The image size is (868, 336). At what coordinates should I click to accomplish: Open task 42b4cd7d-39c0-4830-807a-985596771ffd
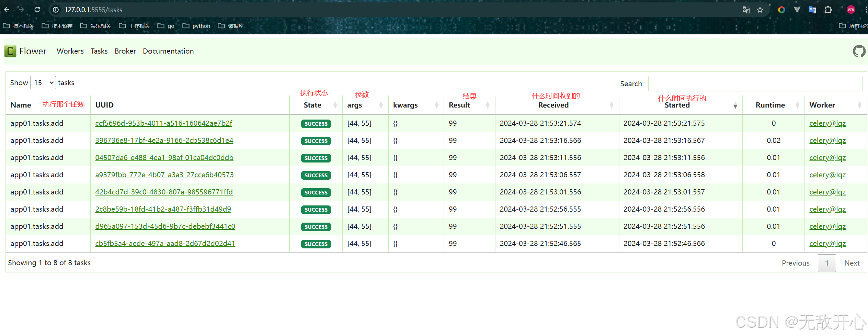[164, 192]
